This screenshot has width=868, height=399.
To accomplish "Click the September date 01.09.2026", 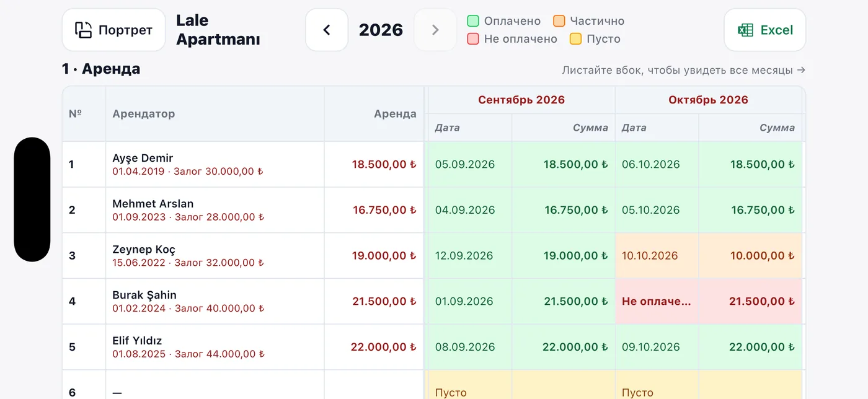I will pyautogui.click(x=464, y=302).
